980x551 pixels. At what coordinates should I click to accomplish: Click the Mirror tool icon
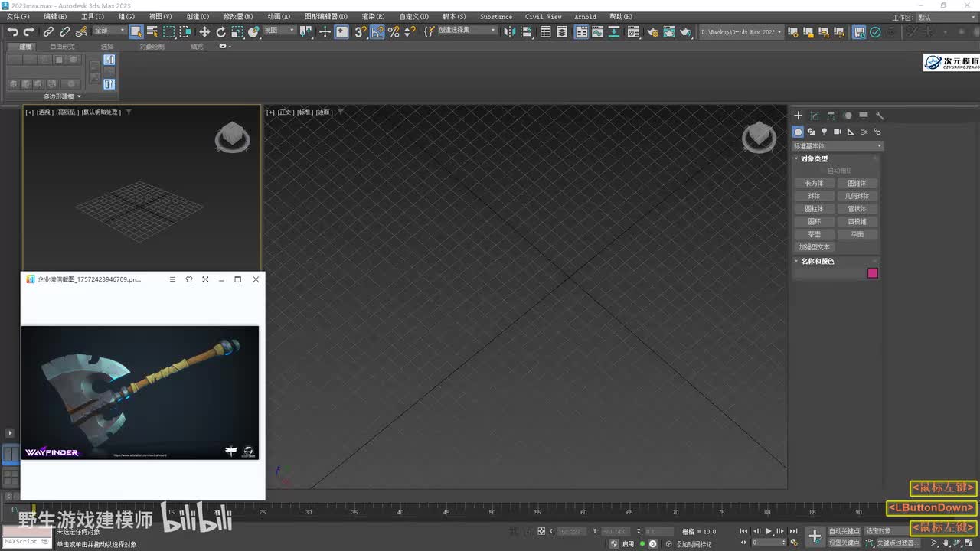pos(509,31)
